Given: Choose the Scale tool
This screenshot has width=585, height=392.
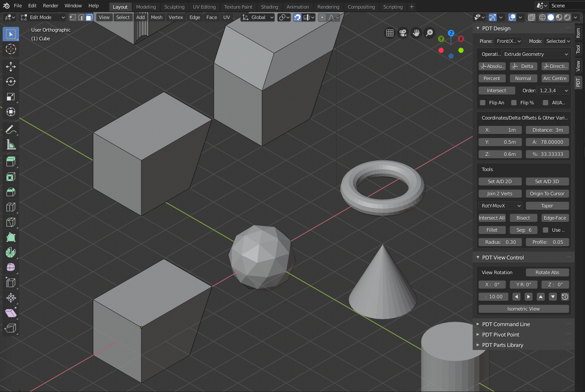Looking at the screenshot, I should tap(11, 97).
